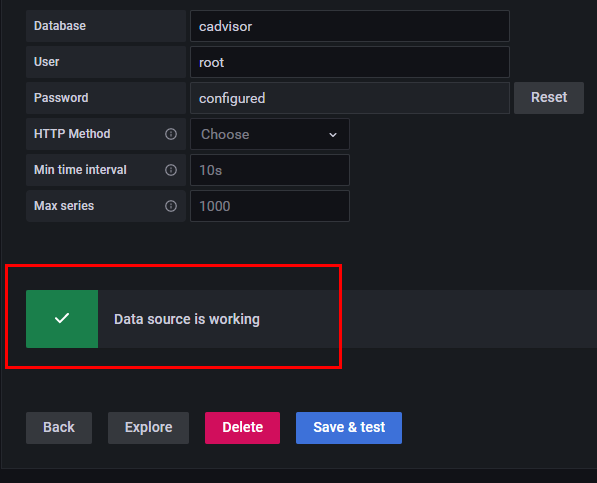The height and width of the screenshot is (483, 597).
Task: Open Explore for this data source
Action: (148, 427)
